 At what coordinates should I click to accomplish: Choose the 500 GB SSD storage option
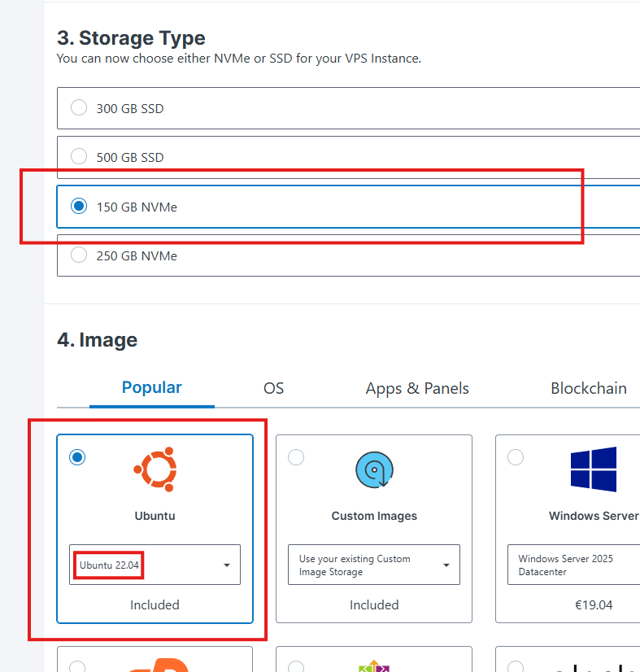pyautogui.click(x=79, y=157)
